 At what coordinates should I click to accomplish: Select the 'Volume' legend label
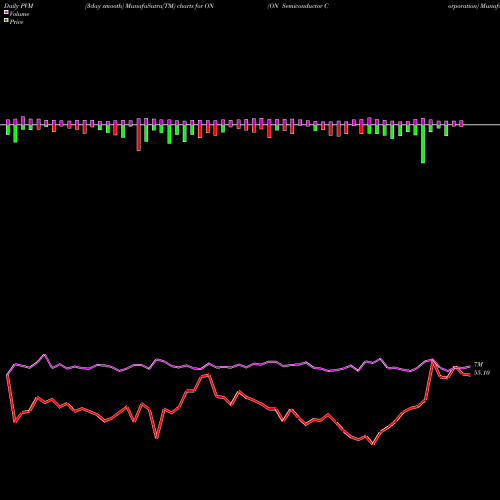pyautogui.click(x=19, y=14)
